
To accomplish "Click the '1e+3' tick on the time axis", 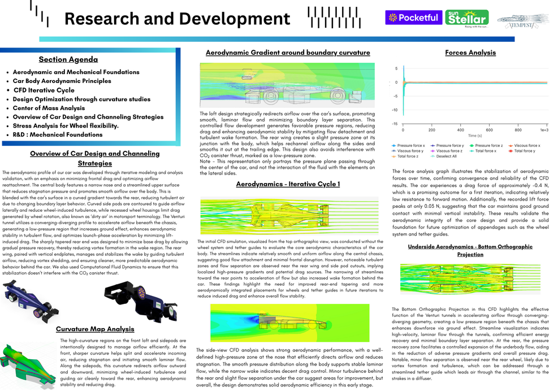I will tap(544, 130).
